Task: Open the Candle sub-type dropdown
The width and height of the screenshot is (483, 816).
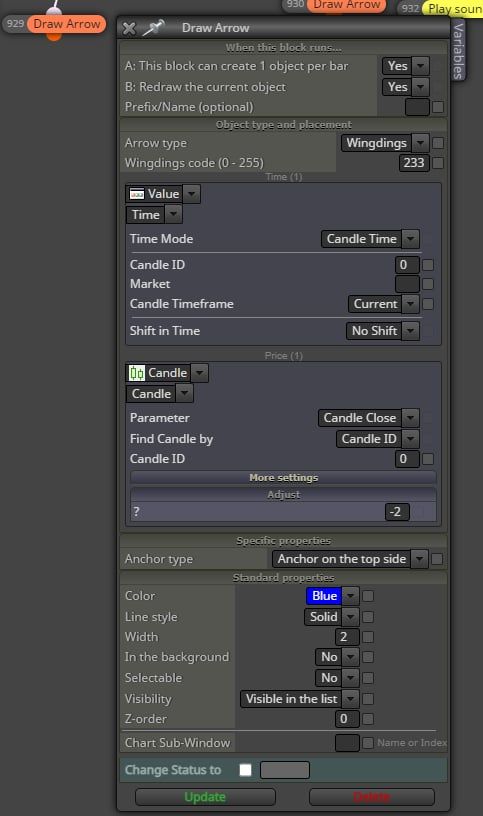Action: pos(159,394)
